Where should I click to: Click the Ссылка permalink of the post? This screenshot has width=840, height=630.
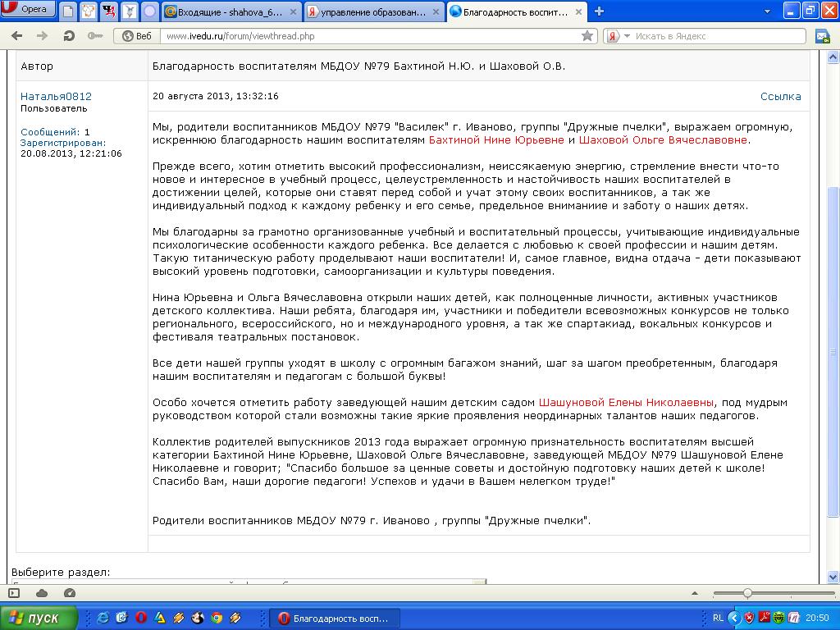coord(781,97)
